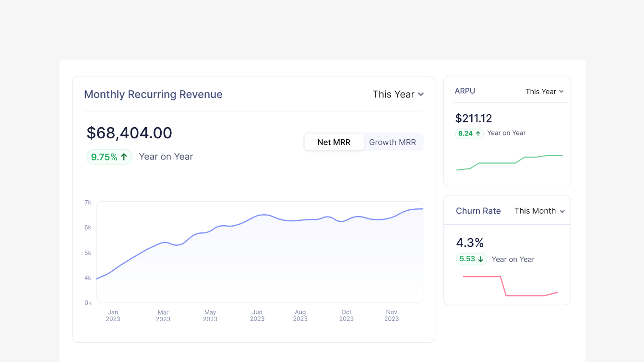644x362 pixels.
Task: Click the 5.53 badge on the Churn Rate card
Action: (471, 259)
